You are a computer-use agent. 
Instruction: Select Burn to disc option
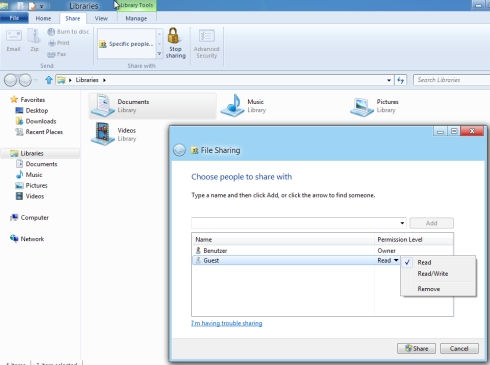click(x=68, y=32)
